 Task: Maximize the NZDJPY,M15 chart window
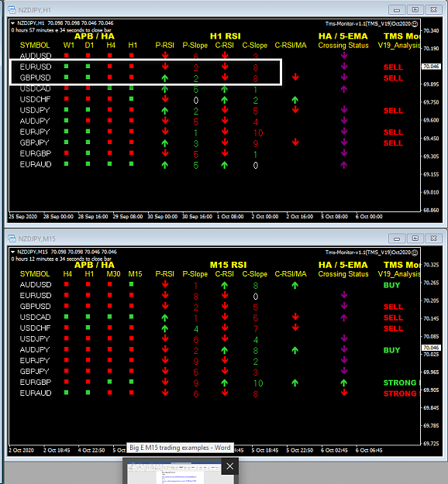[x=415, y=239]
